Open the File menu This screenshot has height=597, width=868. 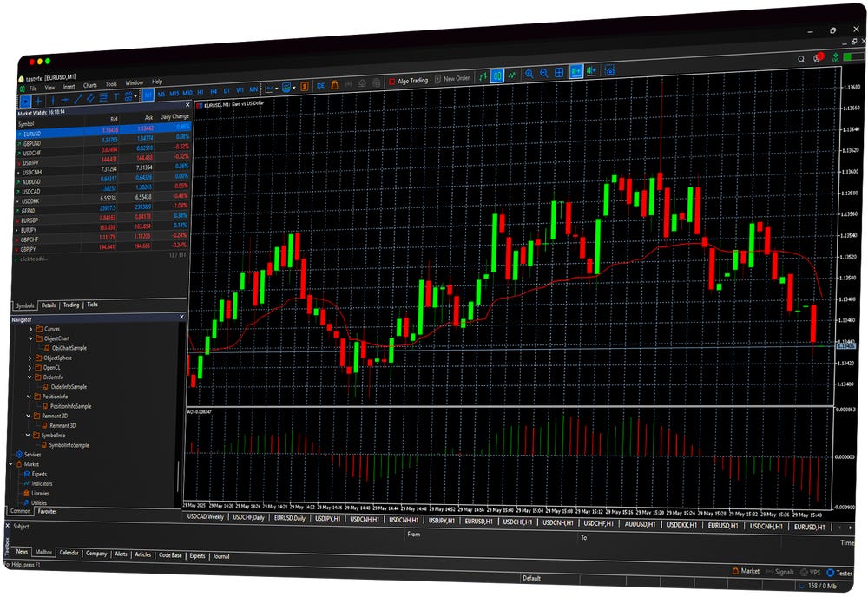(33, 89)
